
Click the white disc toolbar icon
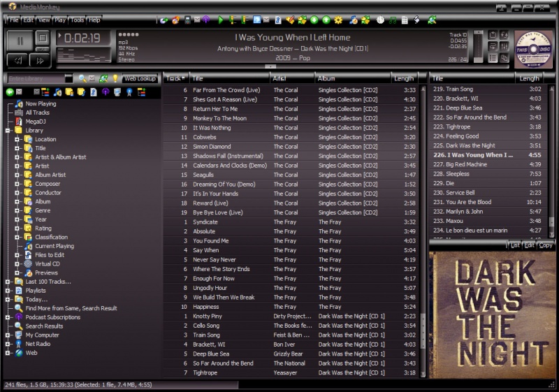coord(380,20)
